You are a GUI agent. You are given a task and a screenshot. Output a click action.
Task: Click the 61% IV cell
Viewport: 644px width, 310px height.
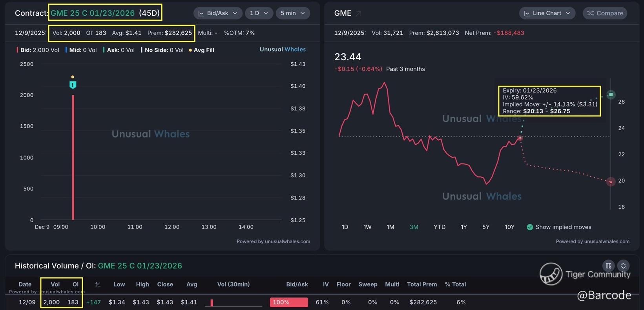tap(322, 302)
